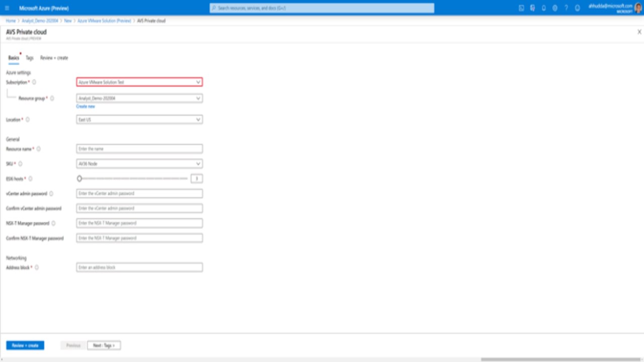This screenshot has width=644, height=362.
Task: Switch to the Tags tab
Action: tap(30, 58)
